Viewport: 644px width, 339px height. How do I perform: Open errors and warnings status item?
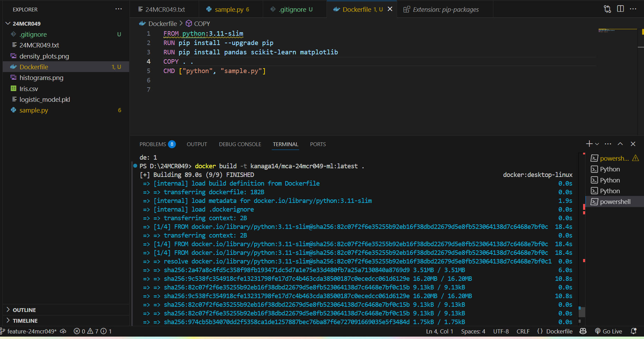[x=92, y=331]
